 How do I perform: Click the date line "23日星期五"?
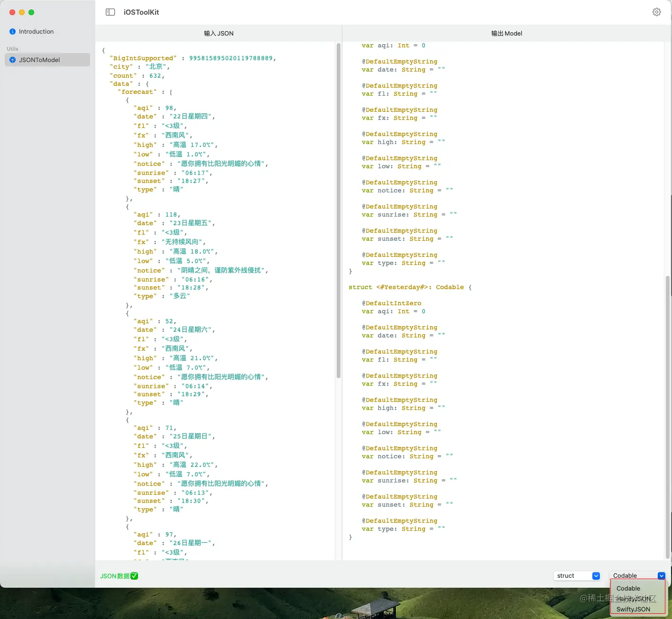(175, 223)
